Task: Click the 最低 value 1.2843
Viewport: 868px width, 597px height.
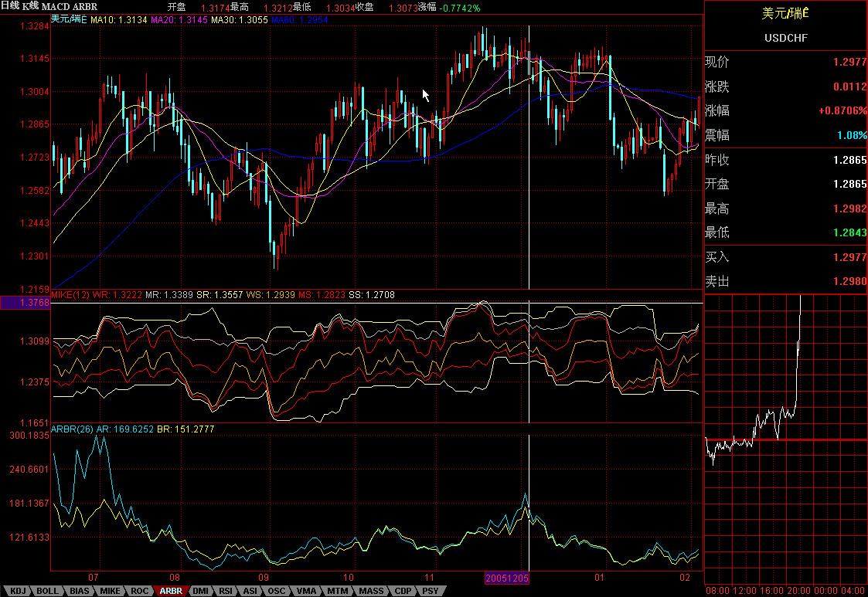Action: [x=849, y=233]
